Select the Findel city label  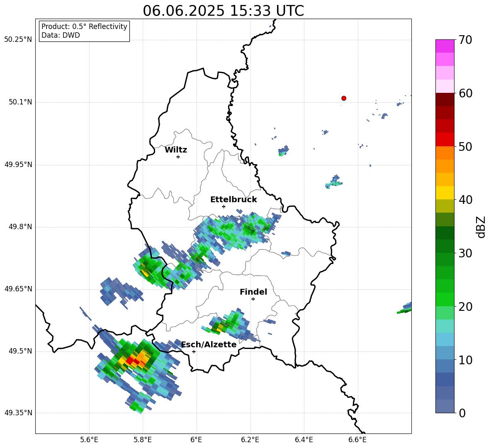click(253, 292)
